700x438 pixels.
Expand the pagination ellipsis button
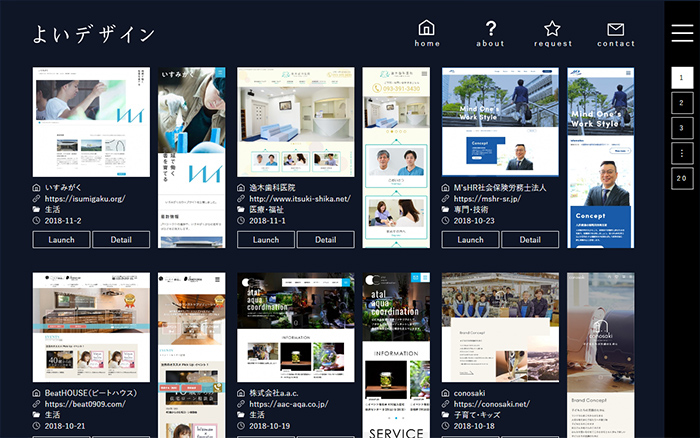click(681, 153)
